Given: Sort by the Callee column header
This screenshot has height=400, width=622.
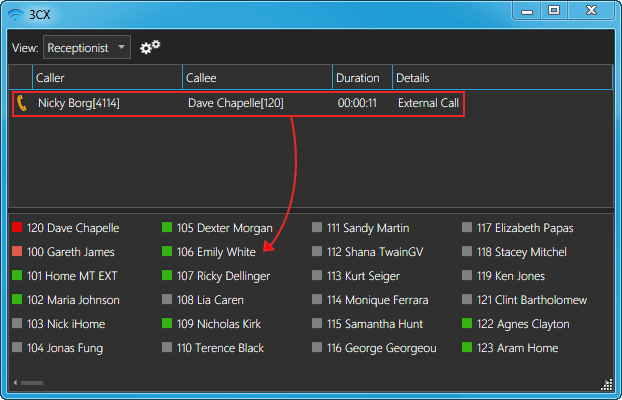Looking at the screenshot, I should [257, 78].
